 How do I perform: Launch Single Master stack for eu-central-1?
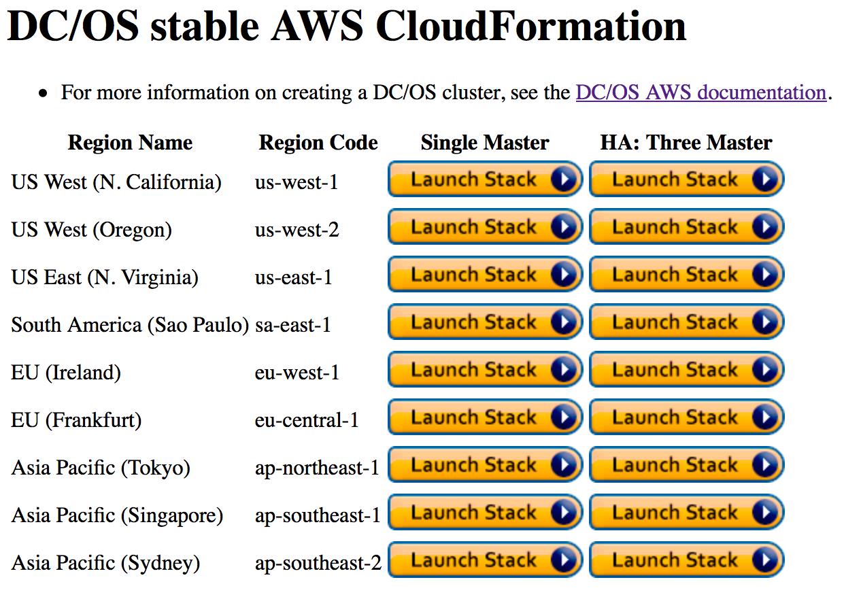[x=485, y=417]
